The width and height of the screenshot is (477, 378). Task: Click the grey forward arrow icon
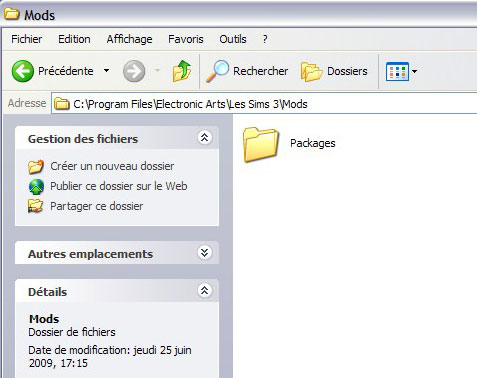[x=134, y=71]
